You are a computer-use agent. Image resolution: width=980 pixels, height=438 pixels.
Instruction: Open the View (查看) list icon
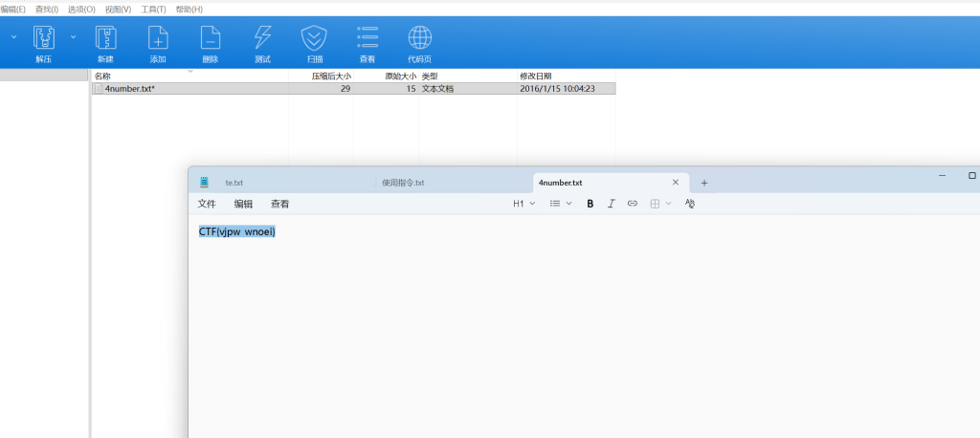tap(367, 39)
